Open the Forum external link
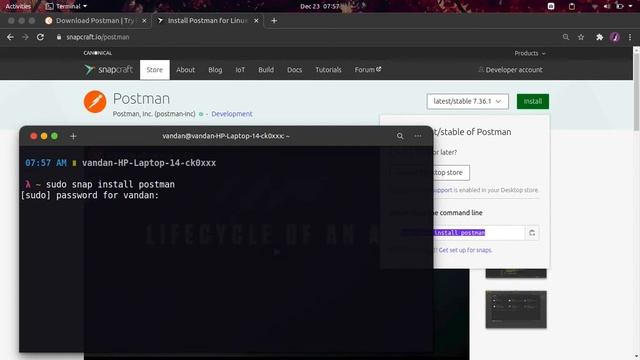The height and width of the screenshot is (360, 640). [367, 70]
